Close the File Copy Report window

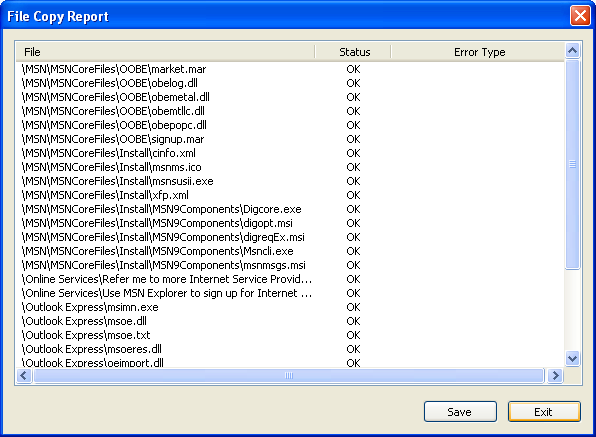(580, 16)
